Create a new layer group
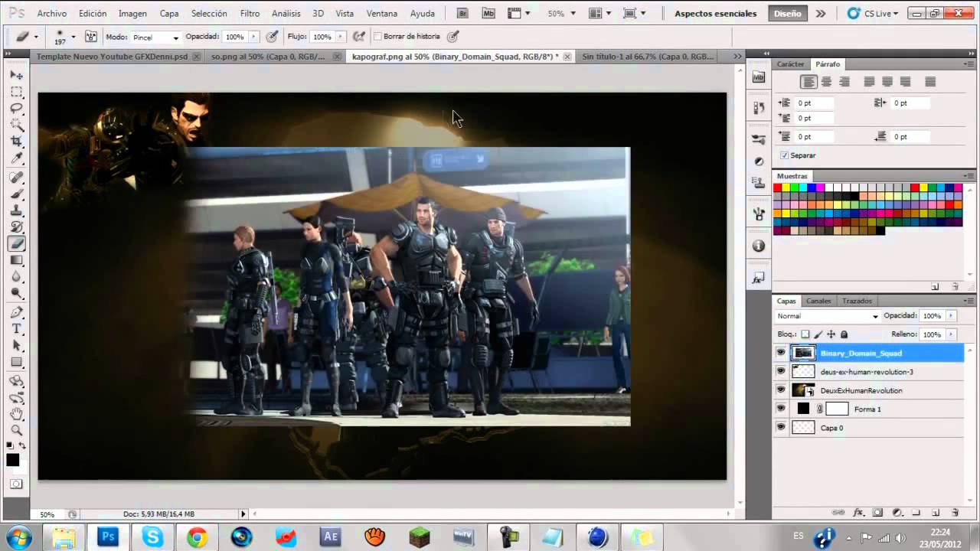This screenshot has height=551, width=980. [x=916, y=513]
